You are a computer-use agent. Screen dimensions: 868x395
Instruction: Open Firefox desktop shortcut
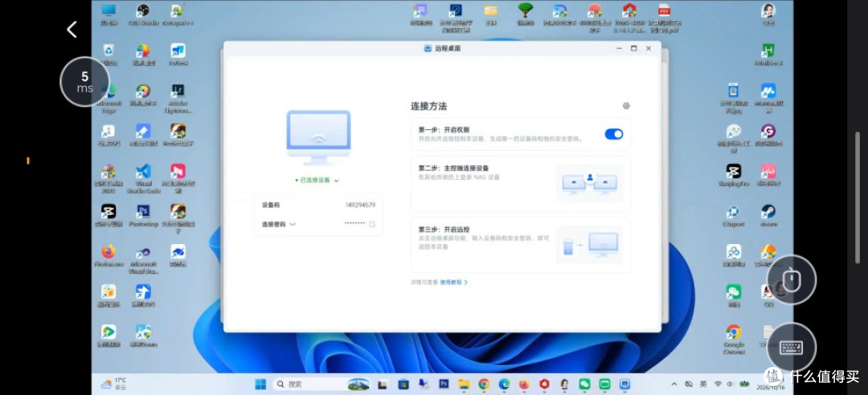pos(108,255)
